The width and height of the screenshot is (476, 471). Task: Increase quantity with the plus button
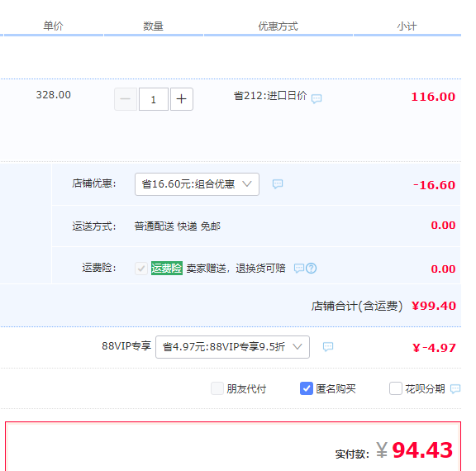pyautogui.click(x=182, y=99)
